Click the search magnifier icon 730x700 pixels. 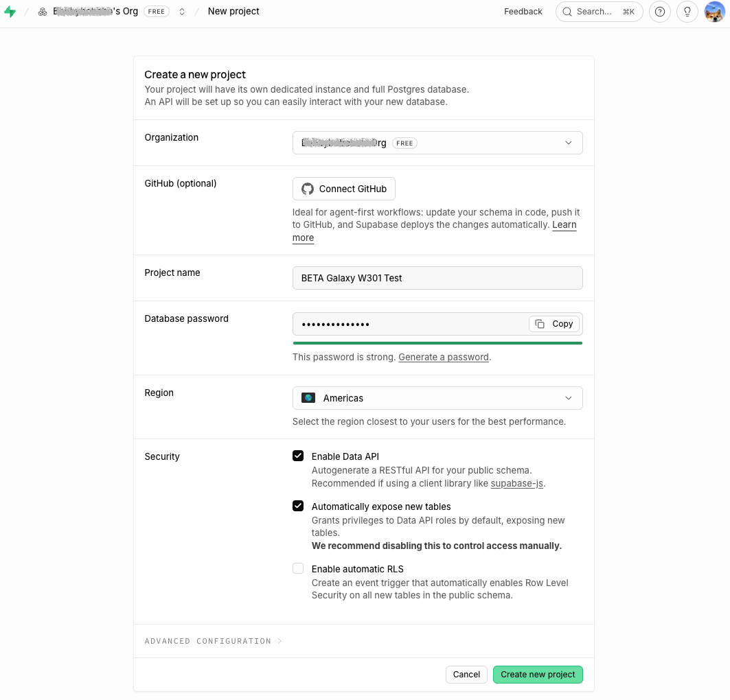click(567, 12)
